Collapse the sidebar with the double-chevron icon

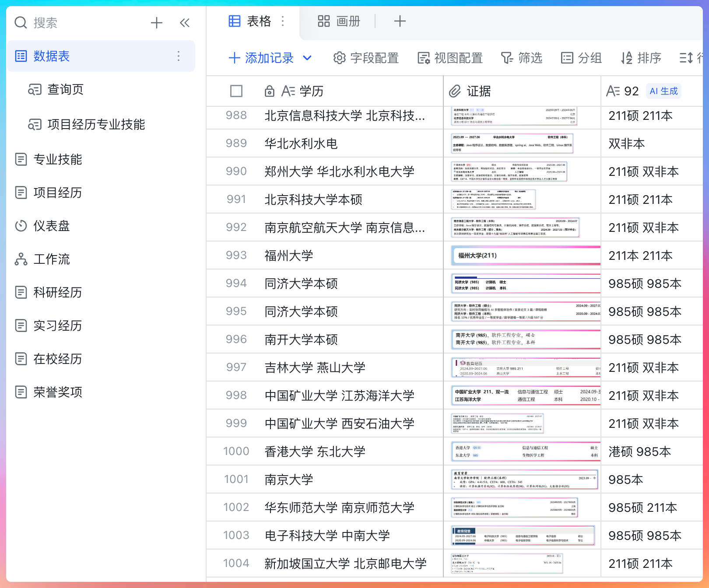tap(185, 23)
